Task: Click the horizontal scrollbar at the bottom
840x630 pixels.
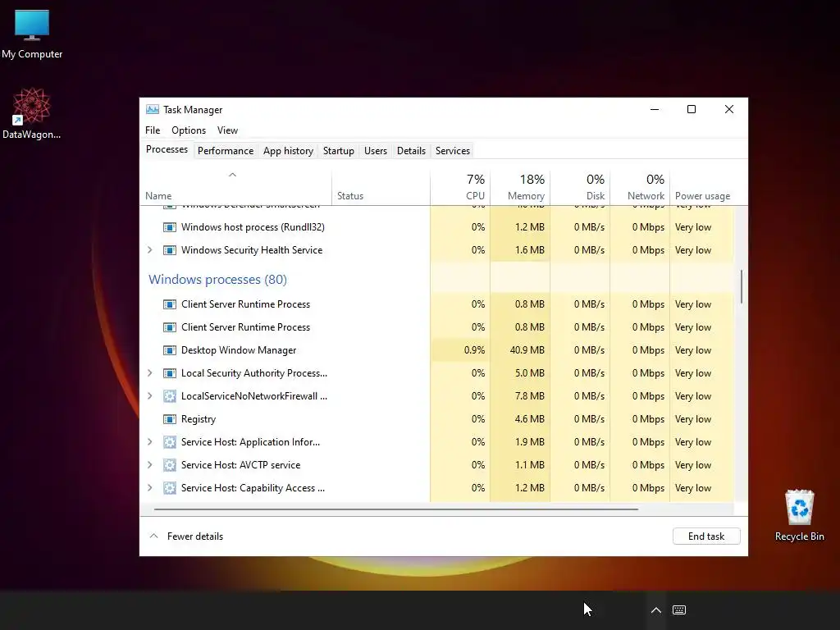Action: 396,509
